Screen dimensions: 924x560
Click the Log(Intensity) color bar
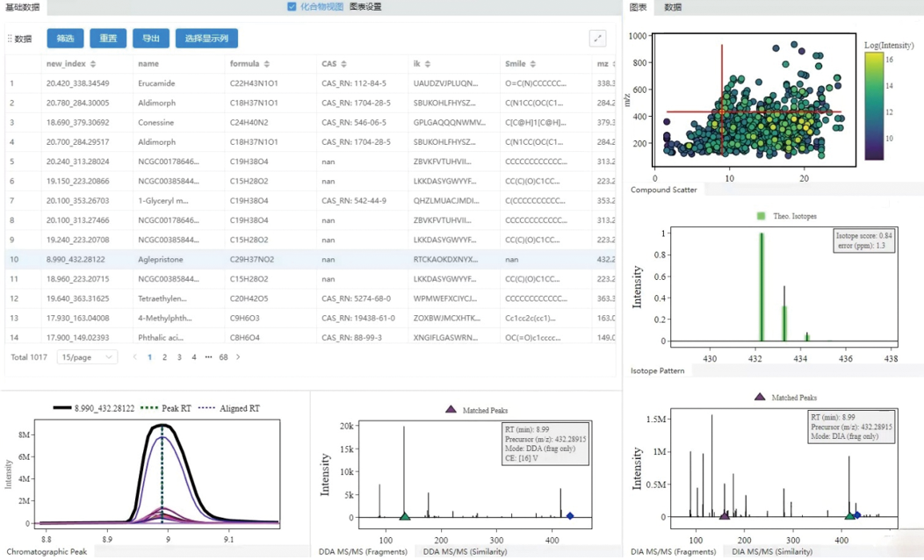[873, 106]
